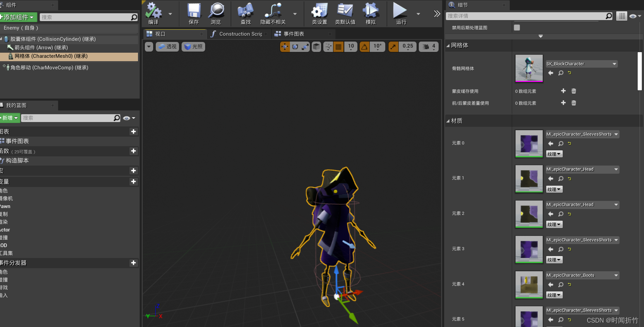644x327 pixels.
Task: Browse to 元素 0 material with magnifier
Action: click(x=561, y=143)
